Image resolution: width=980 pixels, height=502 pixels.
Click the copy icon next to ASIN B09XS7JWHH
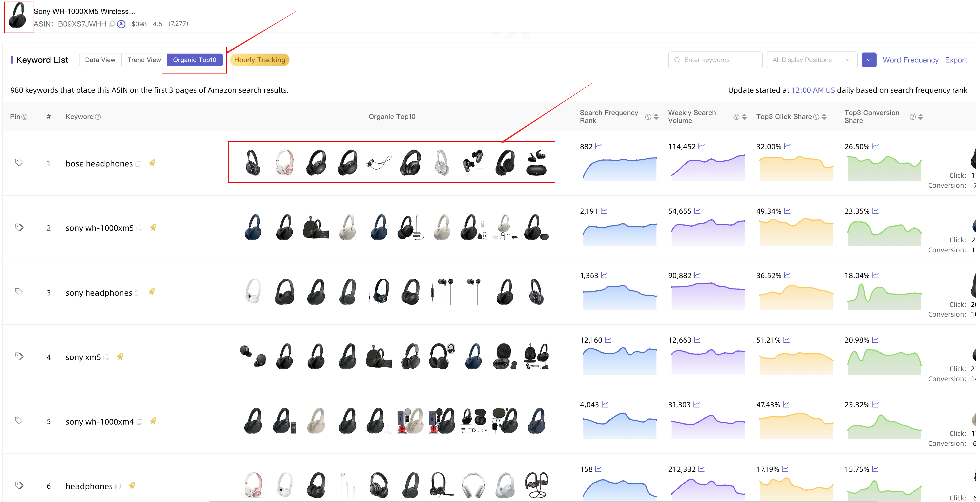(x=112, y=24)
